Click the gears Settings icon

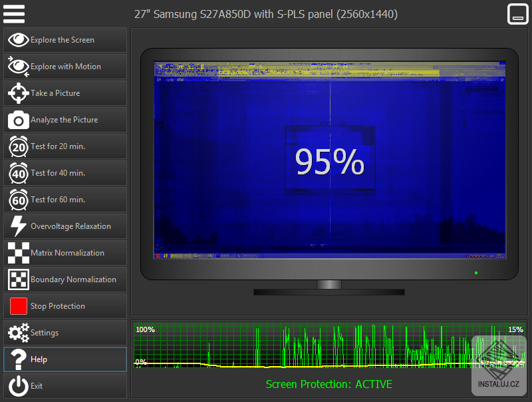[x=19, y=333]
